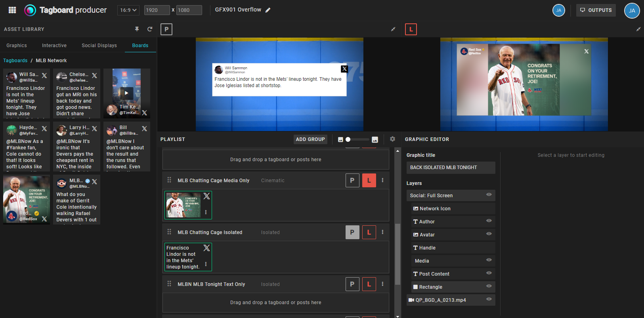The height and width of the screenshot is (318, 644).
Task: Select the Red Sox retirement image post
Action: tap(27, 200)
